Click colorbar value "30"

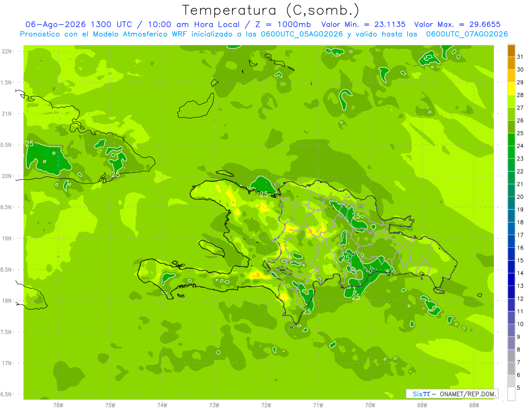[x=520, y=70]
